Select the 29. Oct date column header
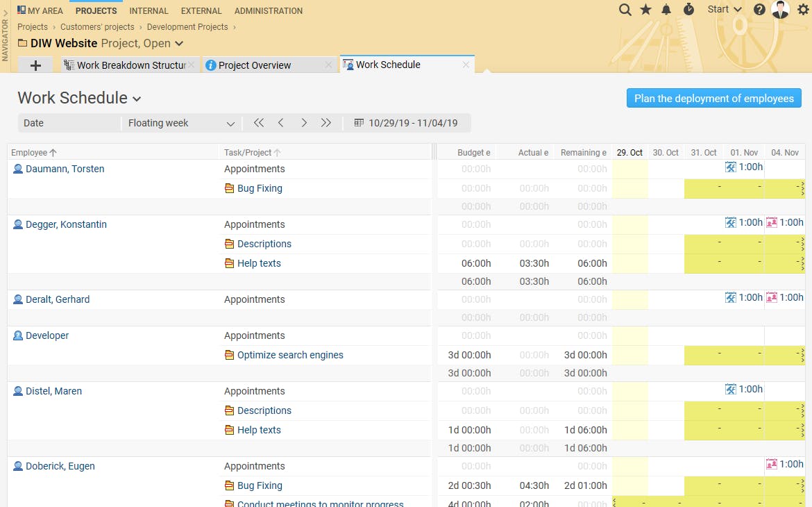The width and height of the screenshot is (812, 507). point(629,152)
